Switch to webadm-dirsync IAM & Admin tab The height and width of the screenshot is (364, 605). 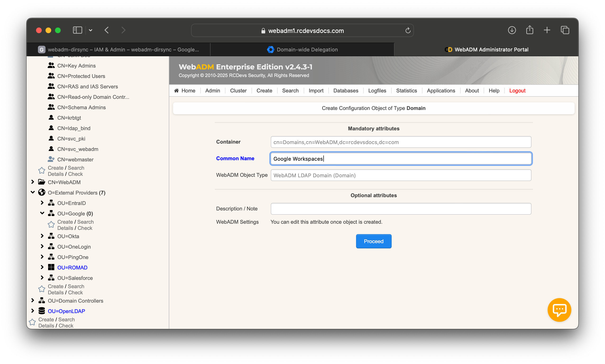[x=119, y=50]
